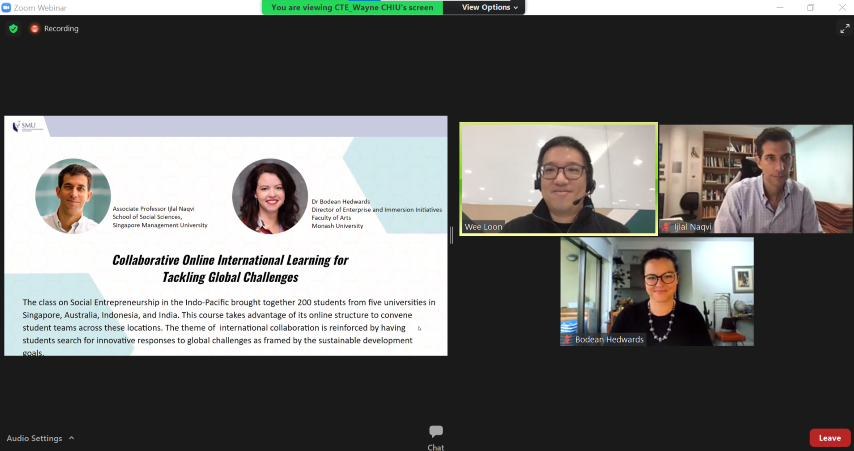Click Dr Bodean Hedwards' portrait on slide

[x=270, y=196]
